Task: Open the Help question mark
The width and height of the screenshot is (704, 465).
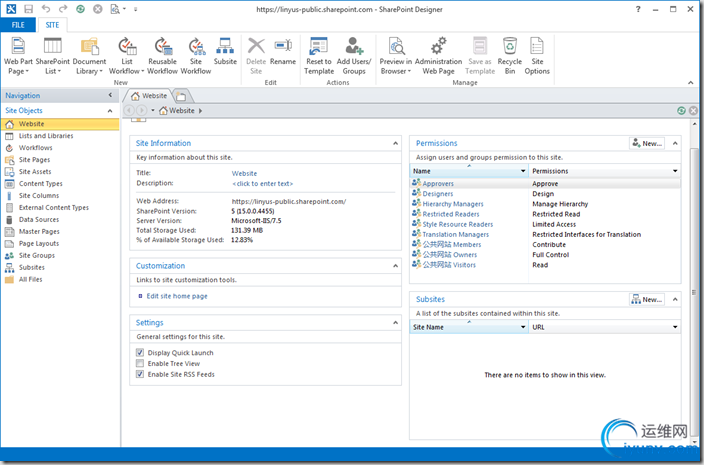Action: (x=638, y=9)
